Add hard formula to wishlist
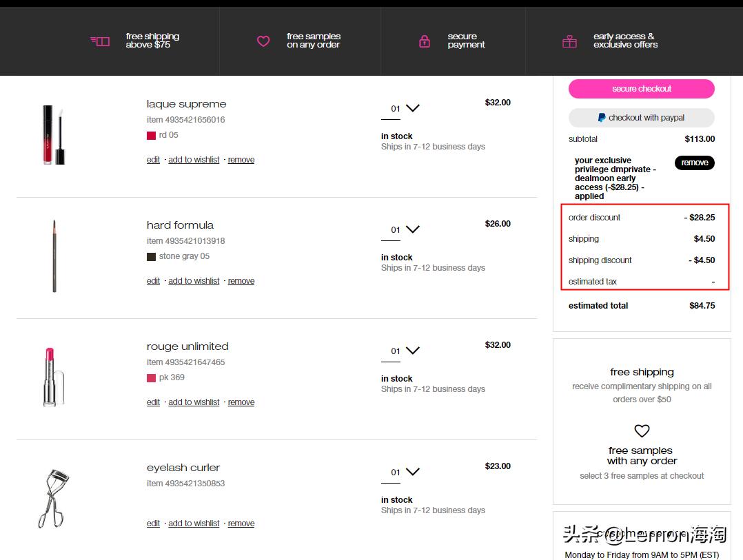The image size is (743, 560). (194, 281)
